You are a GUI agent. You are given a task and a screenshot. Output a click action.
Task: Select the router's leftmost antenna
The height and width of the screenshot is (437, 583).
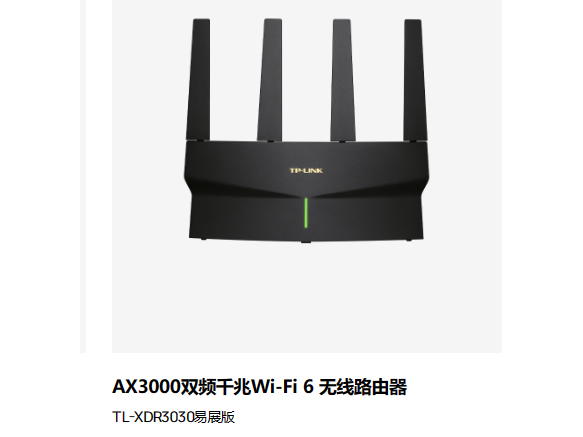198,80
